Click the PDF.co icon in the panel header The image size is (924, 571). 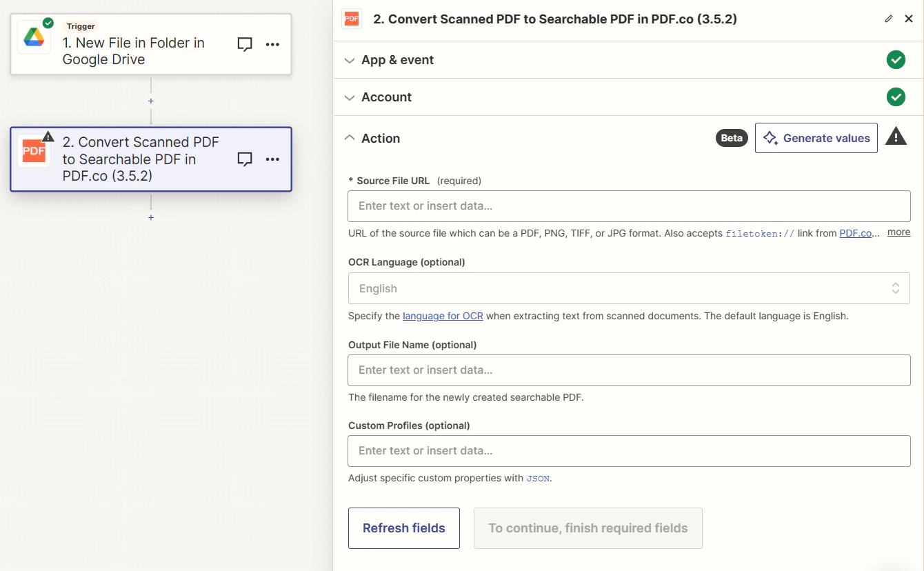pos(352,19)
